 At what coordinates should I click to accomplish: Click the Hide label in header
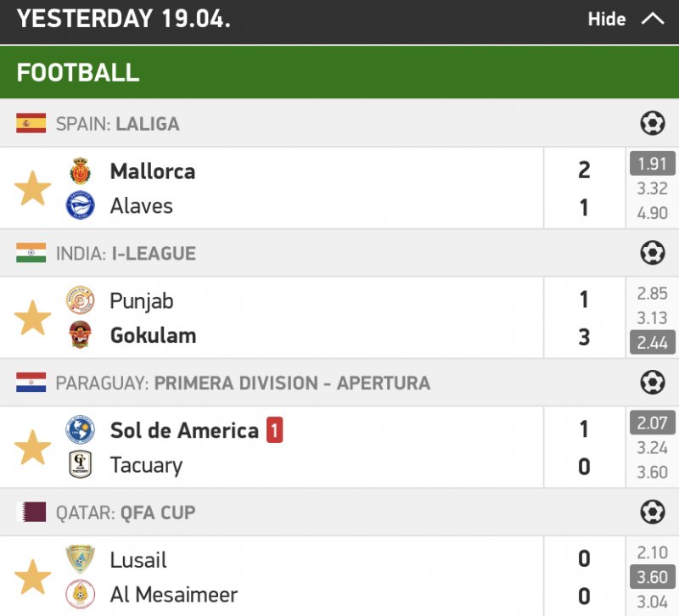click(607, 19)
